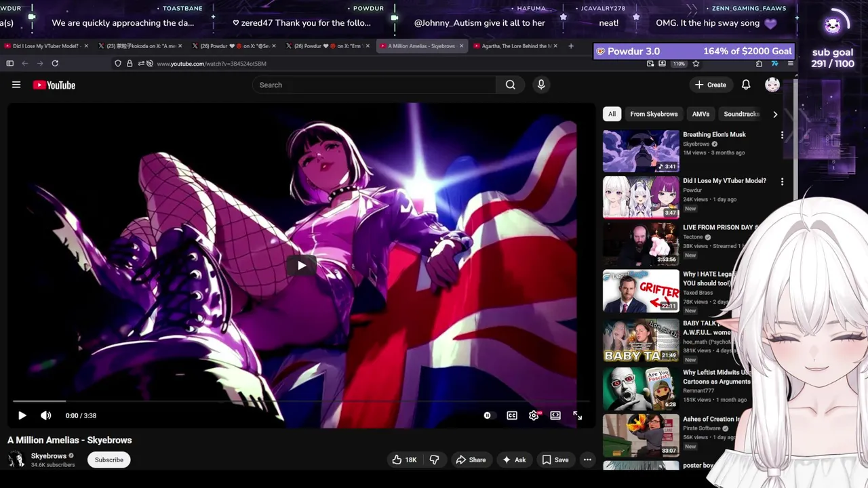
Task: Select the From Skyebrows chip
Action: click(654, 114)
